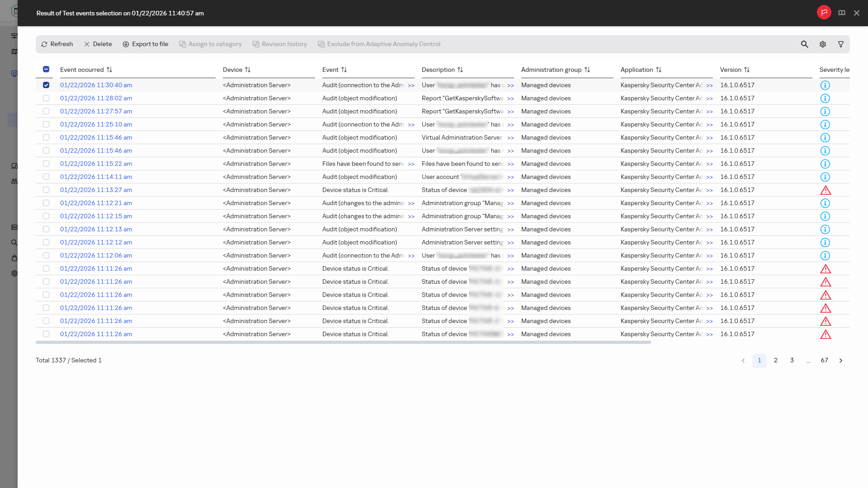Open Revision history
Viewport: 868px width, 488px height.
coord(280,44)
